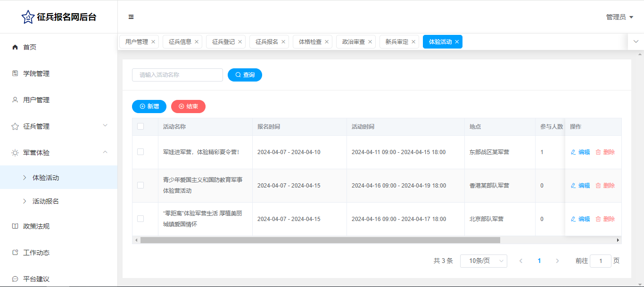Click the sidebar collapse hamburger icon
Screen dimensions: 644x287
[x=131, y=17]
